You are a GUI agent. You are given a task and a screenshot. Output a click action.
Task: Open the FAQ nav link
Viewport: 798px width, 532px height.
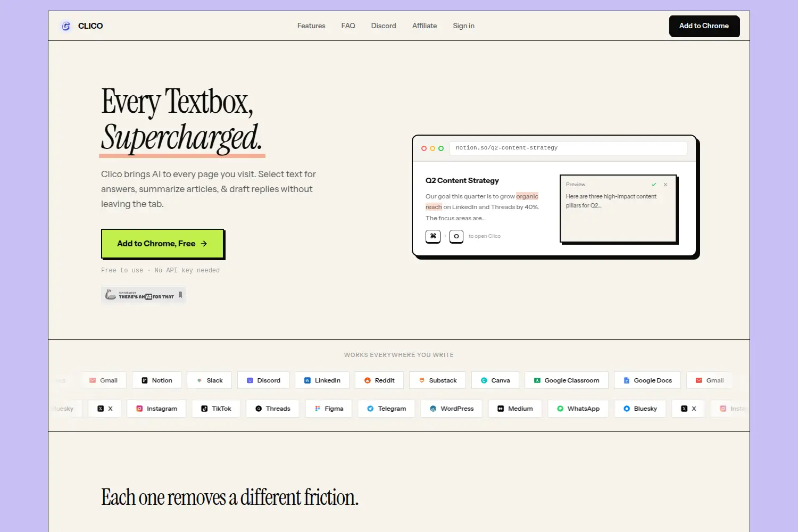[x=348, y=26]
